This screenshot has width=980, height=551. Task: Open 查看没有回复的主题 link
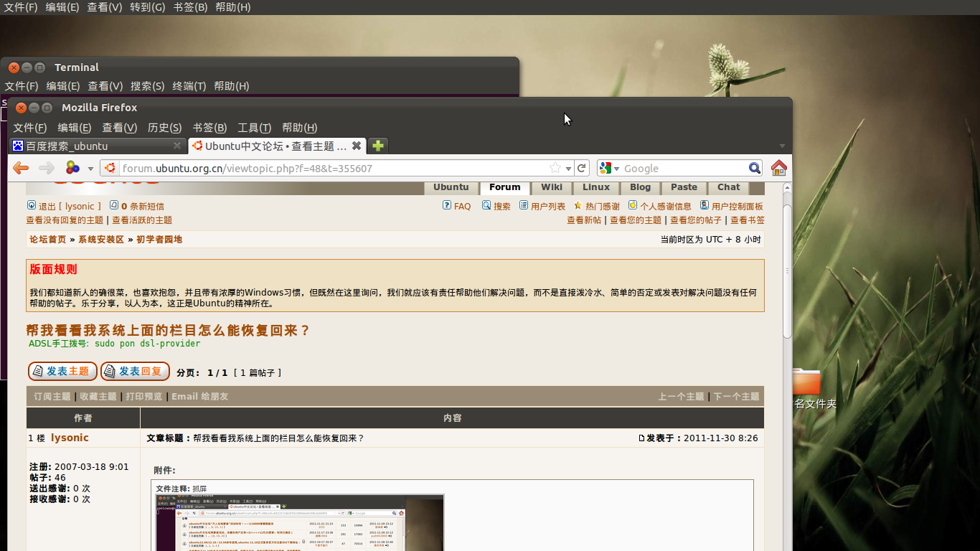coord(65,220)
